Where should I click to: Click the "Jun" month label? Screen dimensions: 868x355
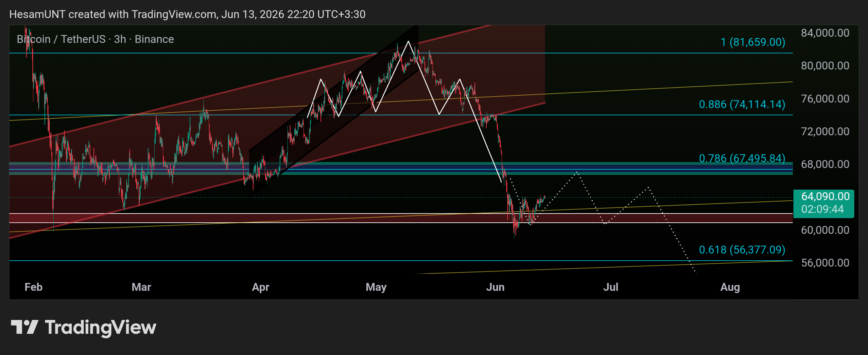(x=495, y=287)
